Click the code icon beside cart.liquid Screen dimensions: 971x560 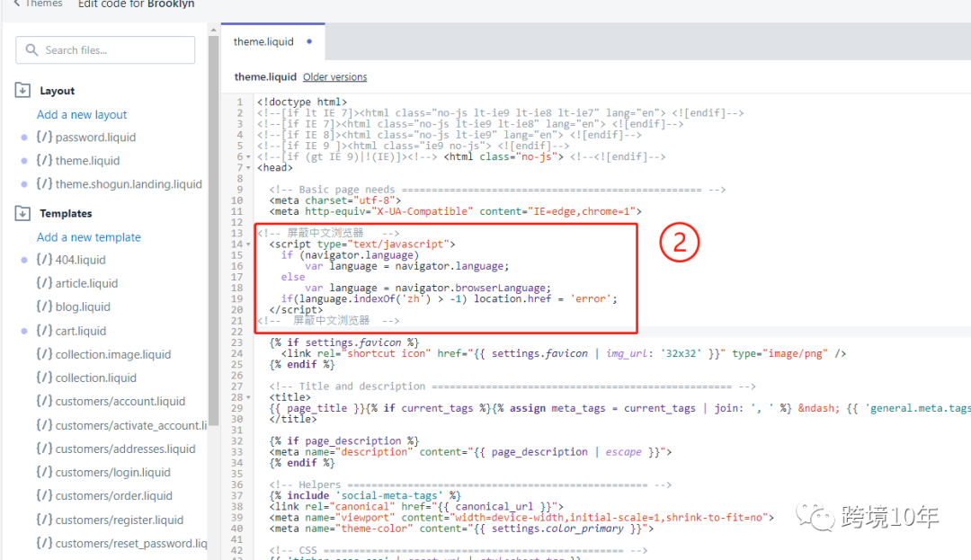pyautogui.click(x=44, y=331)
